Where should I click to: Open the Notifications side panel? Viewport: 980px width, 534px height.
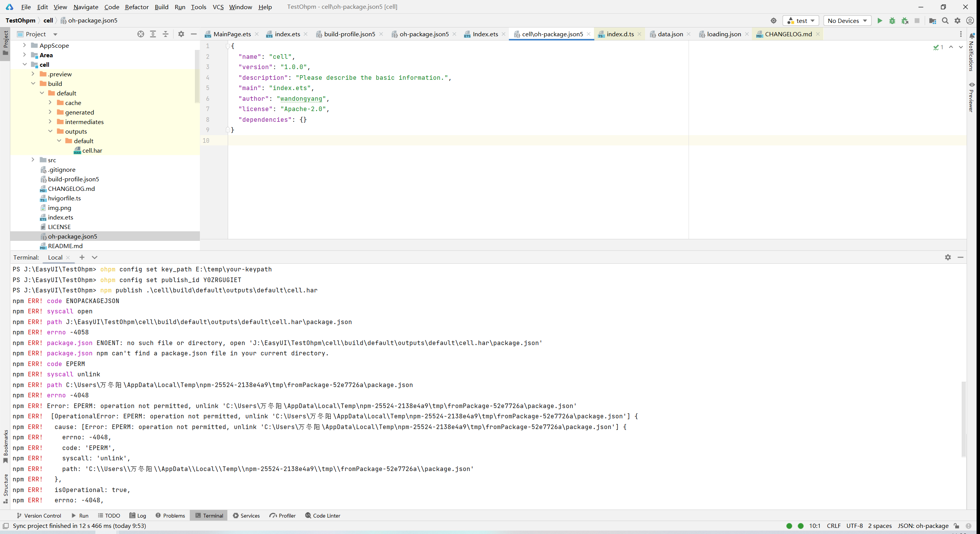(972, 52)
